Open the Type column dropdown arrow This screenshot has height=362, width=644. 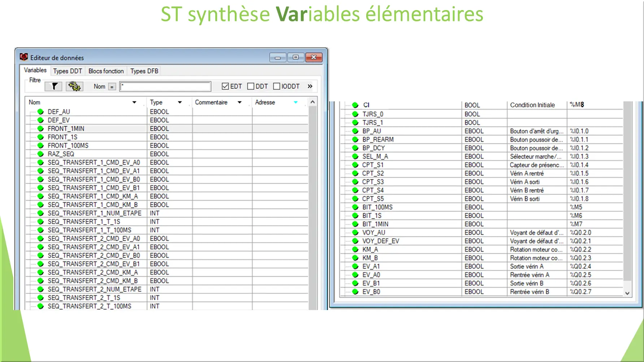(x=180, y=102)
